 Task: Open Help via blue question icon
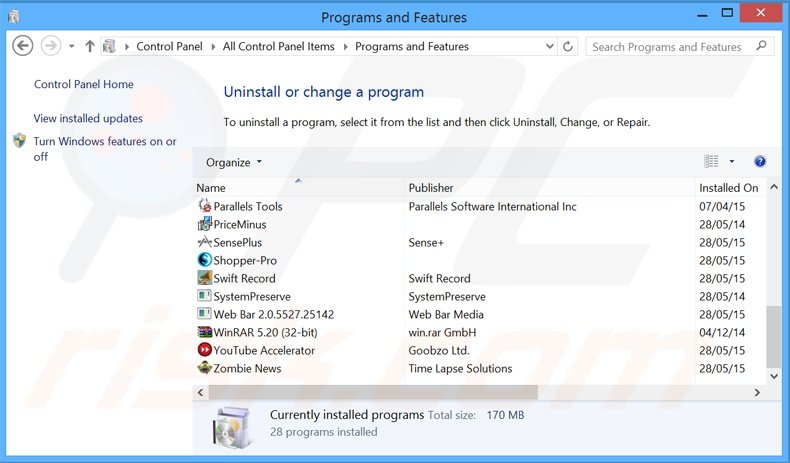[760, 161]
